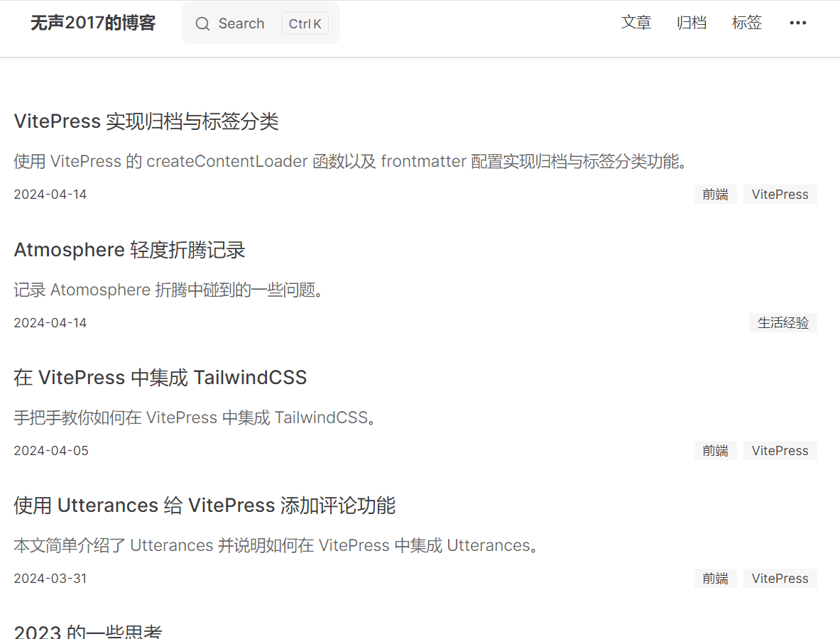Image resolution: width=840 pixels, height=639 pixels.
Task: Click the date 2024-03-31
Action: tap(50, 579)
